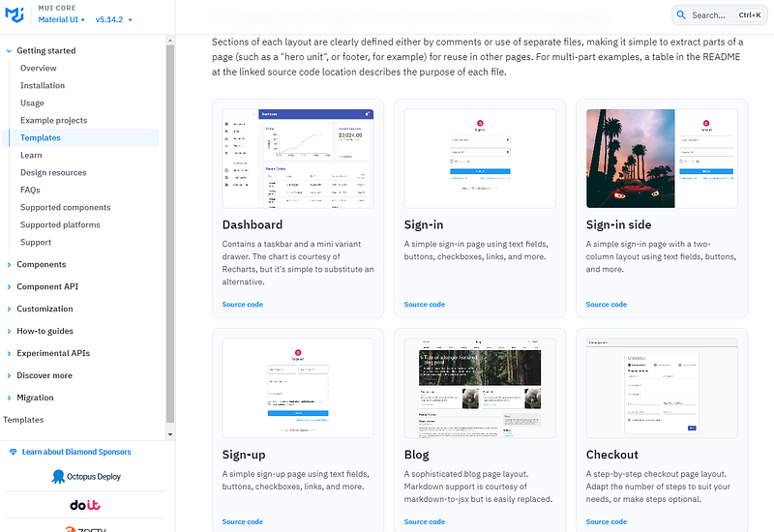Open Blog template Source code link
The image size is (774, 532).
point(425,521)
